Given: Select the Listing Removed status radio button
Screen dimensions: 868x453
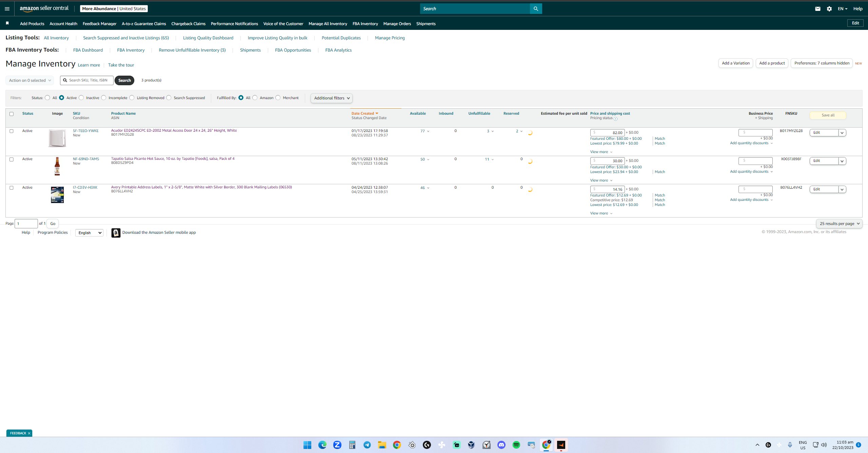Looking at the screenshot, I should pos(132,98).
